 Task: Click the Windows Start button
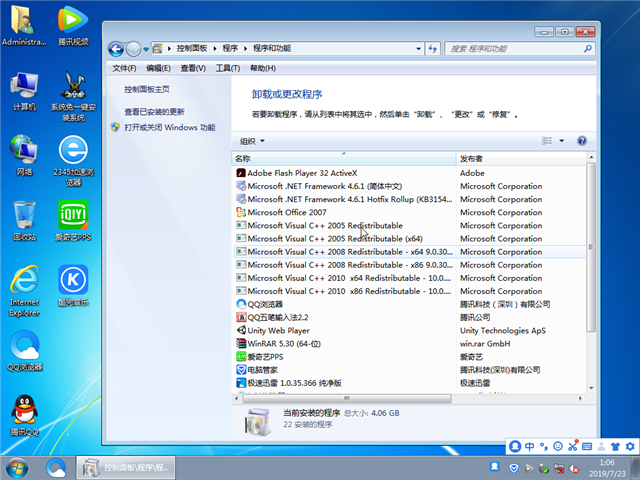tap(16, 468)
